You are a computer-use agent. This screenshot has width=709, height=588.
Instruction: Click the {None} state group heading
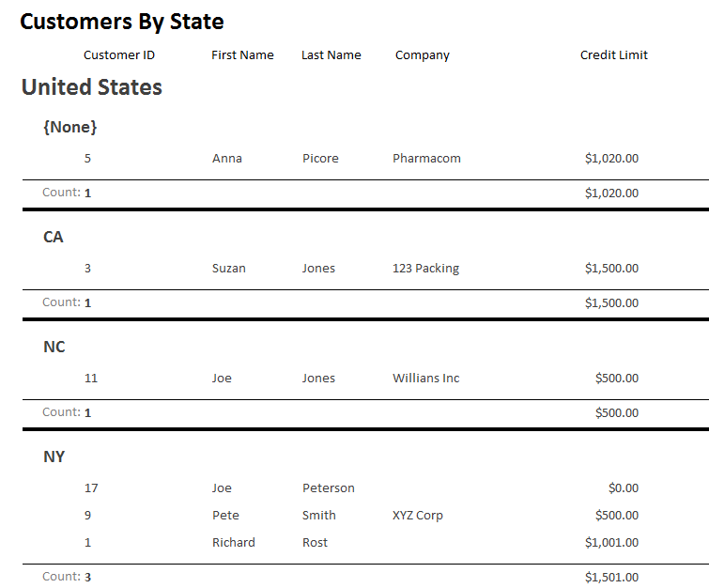[x=70, y=127]
